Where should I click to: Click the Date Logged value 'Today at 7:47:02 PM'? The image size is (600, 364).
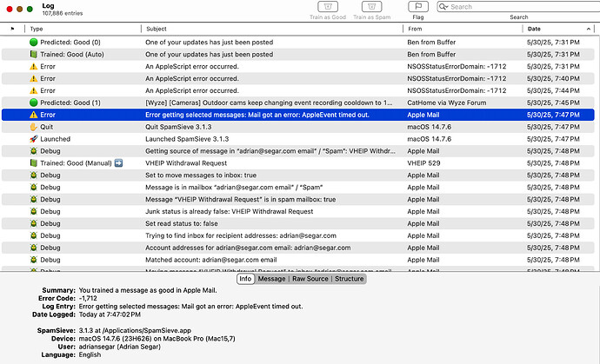coord(110,314)
